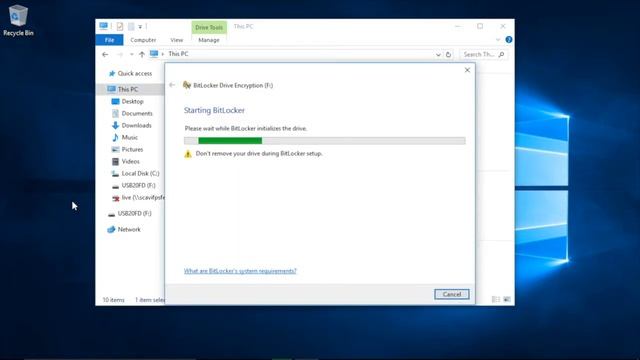The height and width of the screenshot is (360, 640).
Task: Select the standalone USB20FD (F:) entry above Network
Action: click(134, 213)
